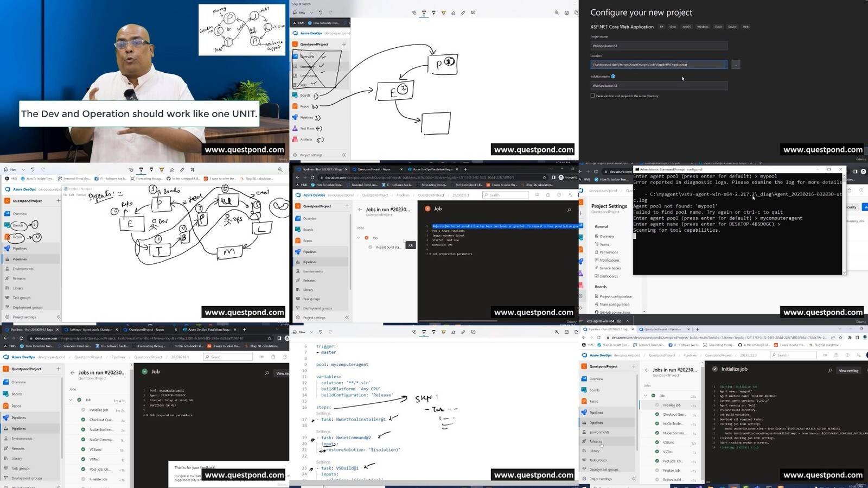Switch to the Settings - Agent pools browser tab

coord(91,329)
